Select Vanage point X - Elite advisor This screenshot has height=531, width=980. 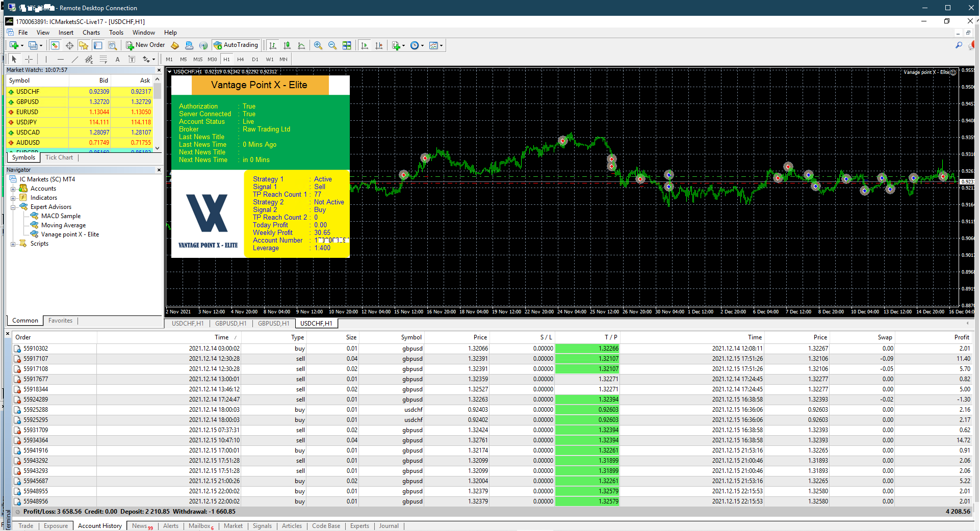(70, 234)
